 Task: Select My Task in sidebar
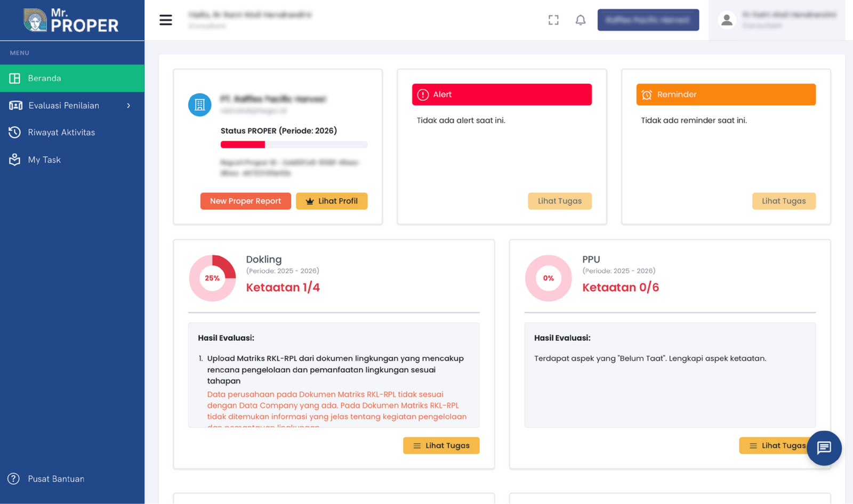[x=44, y=160]
